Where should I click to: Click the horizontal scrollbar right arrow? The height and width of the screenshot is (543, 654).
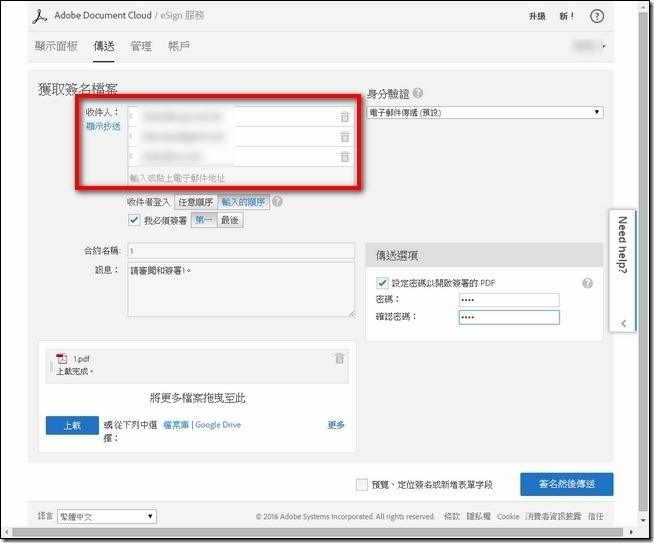[631, 532]
